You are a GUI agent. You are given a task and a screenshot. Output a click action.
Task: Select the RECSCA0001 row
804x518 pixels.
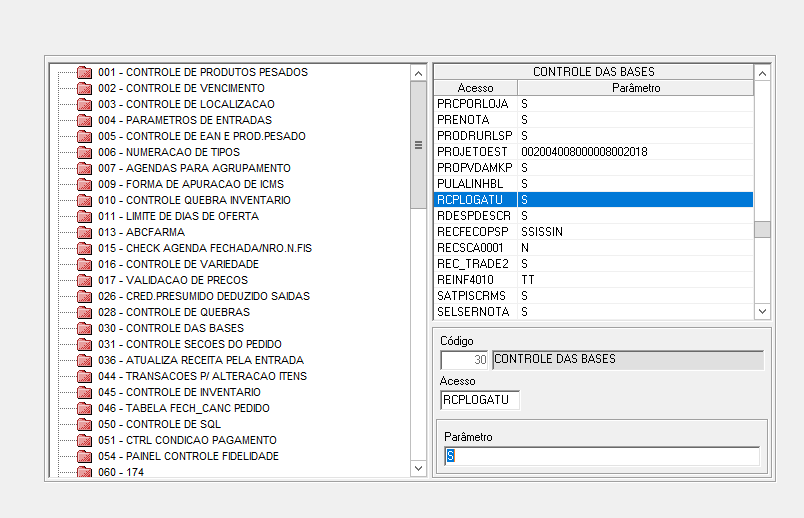(x=594, y=248)
